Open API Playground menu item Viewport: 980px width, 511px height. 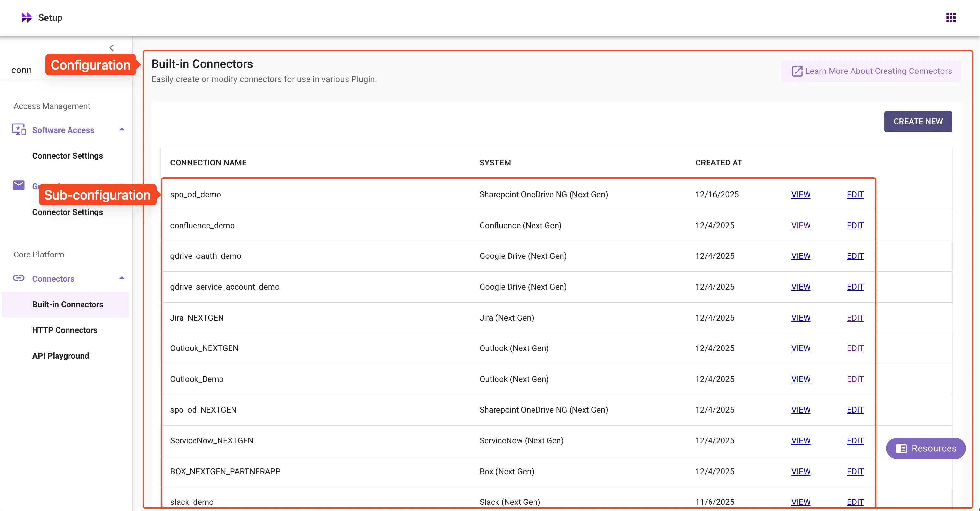point(60,356)
